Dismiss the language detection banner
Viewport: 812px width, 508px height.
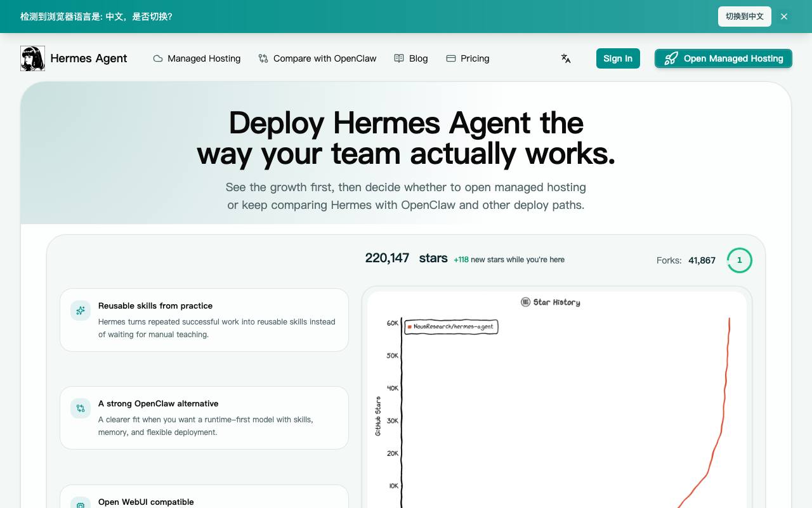784,17
